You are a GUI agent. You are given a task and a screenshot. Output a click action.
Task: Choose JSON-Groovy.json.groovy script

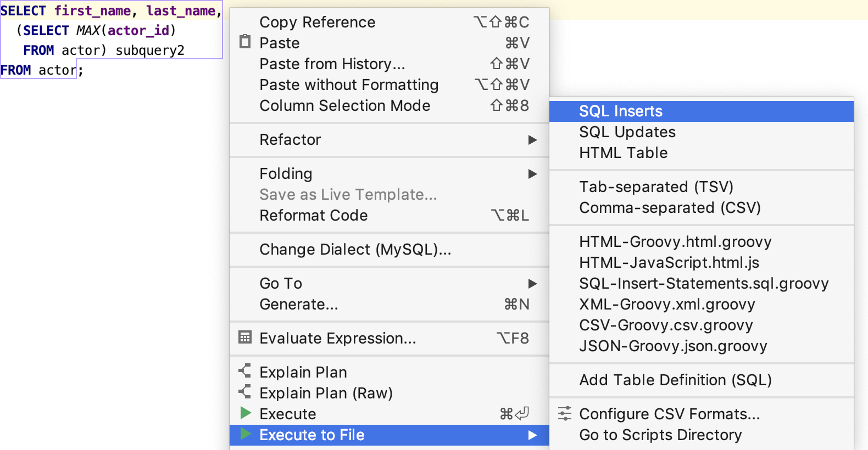tap(673, 346)
